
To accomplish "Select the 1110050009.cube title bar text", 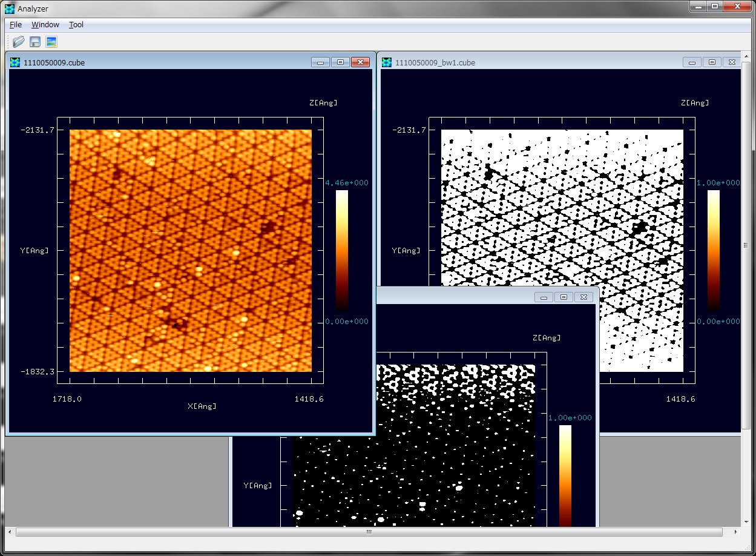I will tap(54, 62).
